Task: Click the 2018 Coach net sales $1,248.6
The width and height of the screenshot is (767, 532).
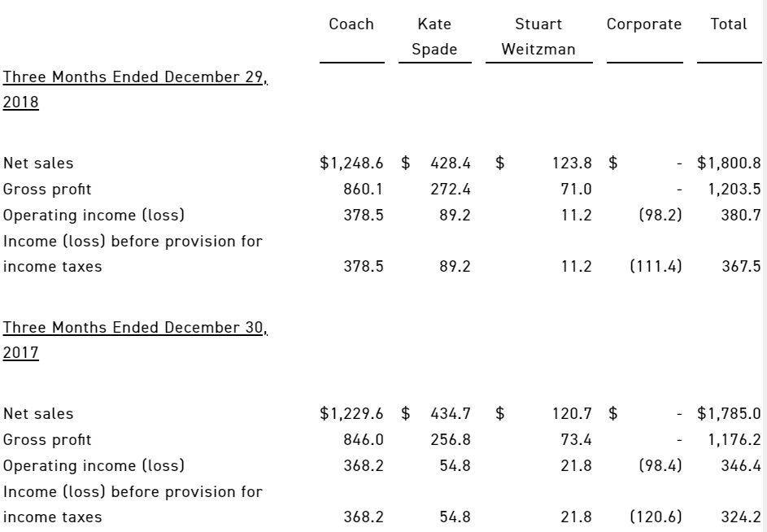Action: 351,163
